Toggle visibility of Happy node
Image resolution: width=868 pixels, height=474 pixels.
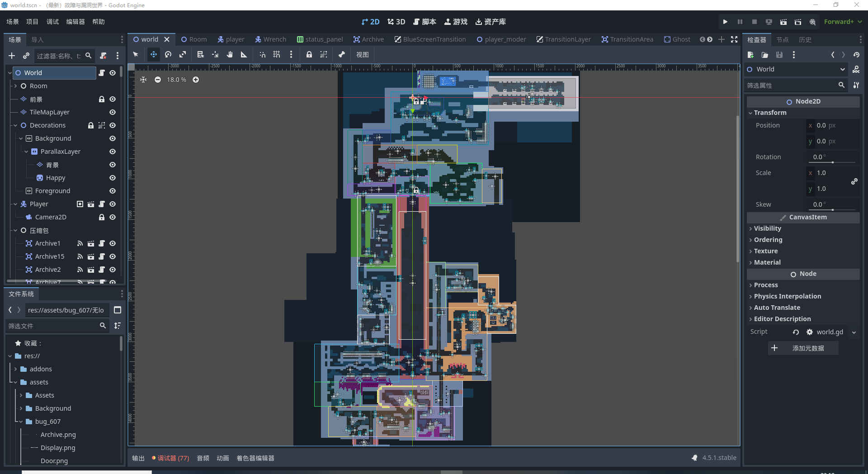(x=113, y=178)
